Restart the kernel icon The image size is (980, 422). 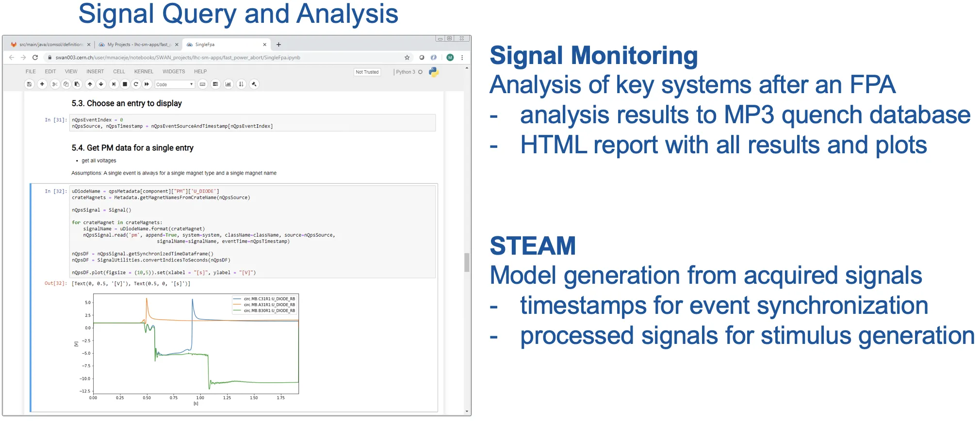point(136,84)
